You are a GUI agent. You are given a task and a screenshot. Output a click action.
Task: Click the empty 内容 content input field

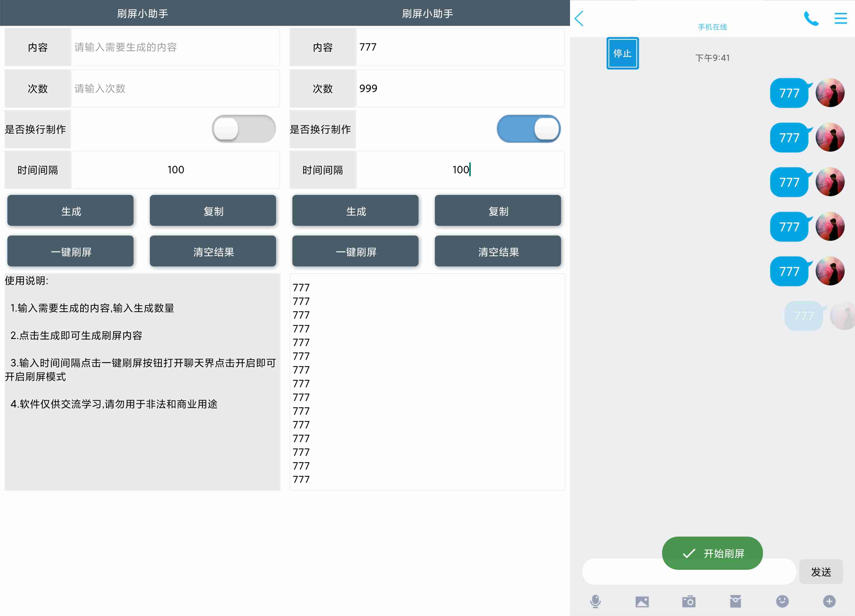click(176, 47)
